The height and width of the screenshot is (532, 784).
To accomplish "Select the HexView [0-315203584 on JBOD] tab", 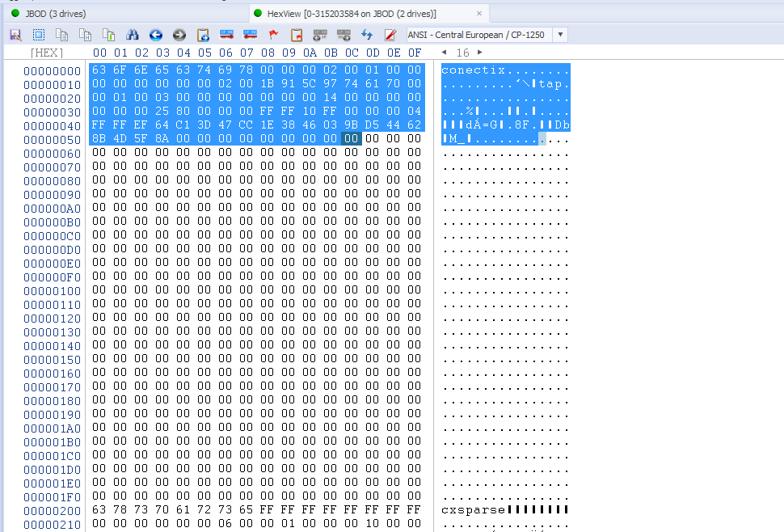I will click(352, 14).
